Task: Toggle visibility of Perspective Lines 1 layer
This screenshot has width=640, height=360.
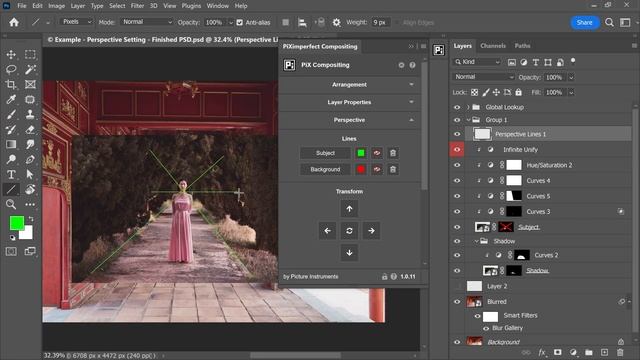Action: coord(457,134)
